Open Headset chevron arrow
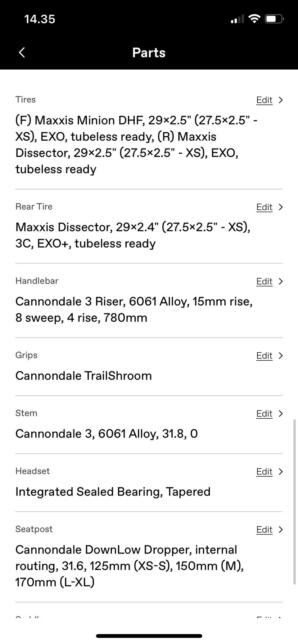 tap(281, 471)
